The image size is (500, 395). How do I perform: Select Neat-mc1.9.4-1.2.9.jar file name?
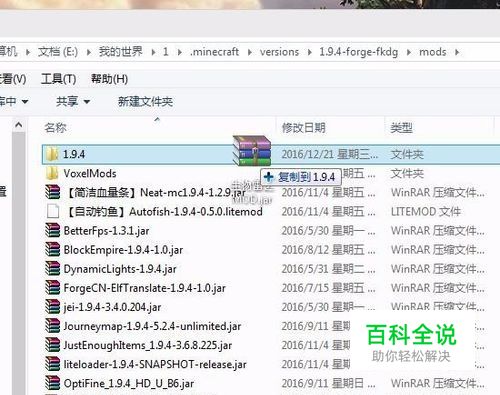[x=156, y=192]
